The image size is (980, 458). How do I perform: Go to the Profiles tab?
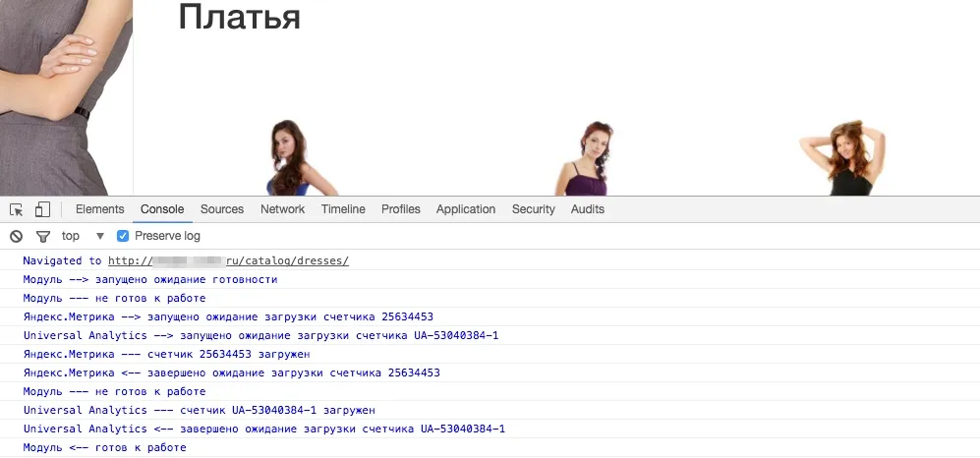click(x=401, y=209)
